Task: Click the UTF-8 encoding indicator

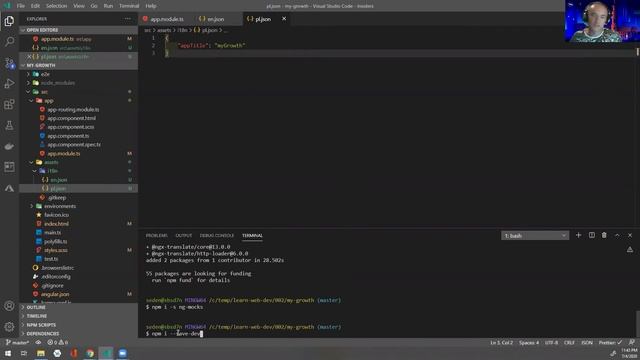Action: coord(551,342)
